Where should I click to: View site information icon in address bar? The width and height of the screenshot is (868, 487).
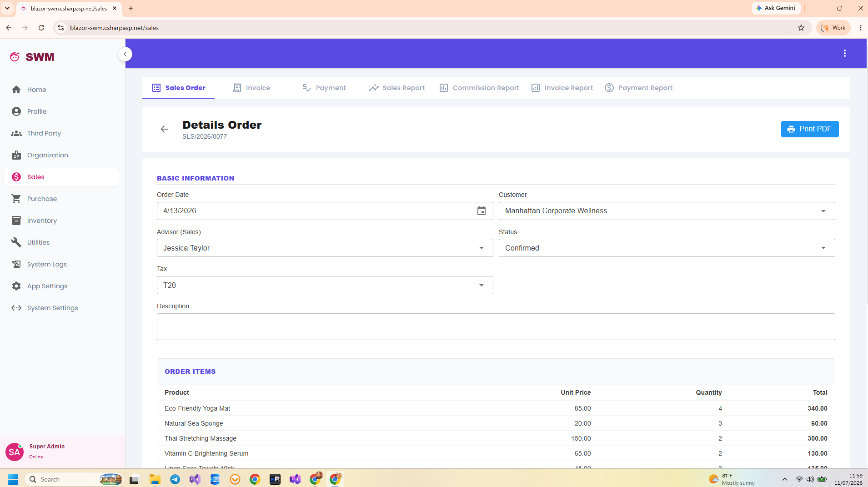[x=61, y=28]
